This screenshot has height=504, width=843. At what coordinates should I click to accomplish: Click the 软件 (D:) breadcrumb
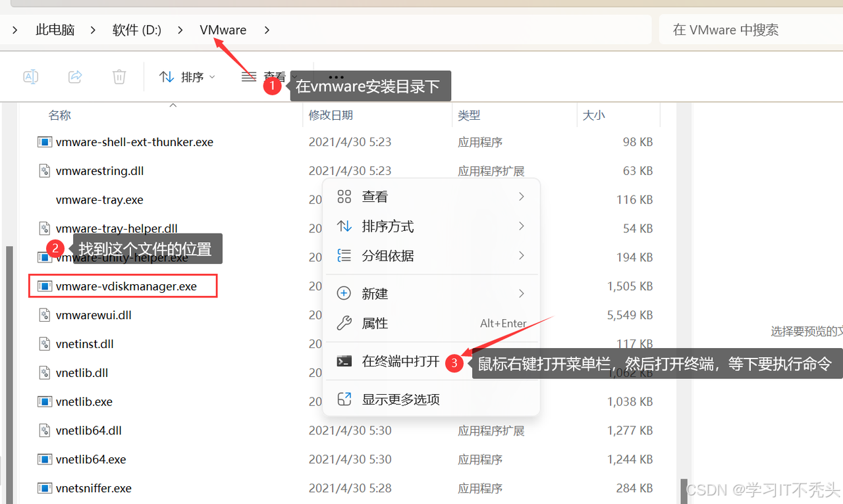click(x=137, y=30)
